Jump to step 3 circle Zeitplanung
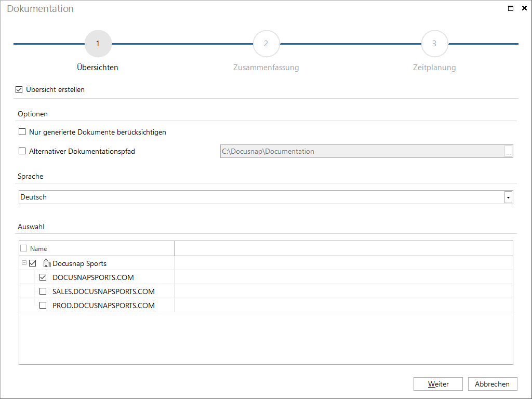Image resolution: width=532 pixels, height=399 pixels. [x=435, y=44]
